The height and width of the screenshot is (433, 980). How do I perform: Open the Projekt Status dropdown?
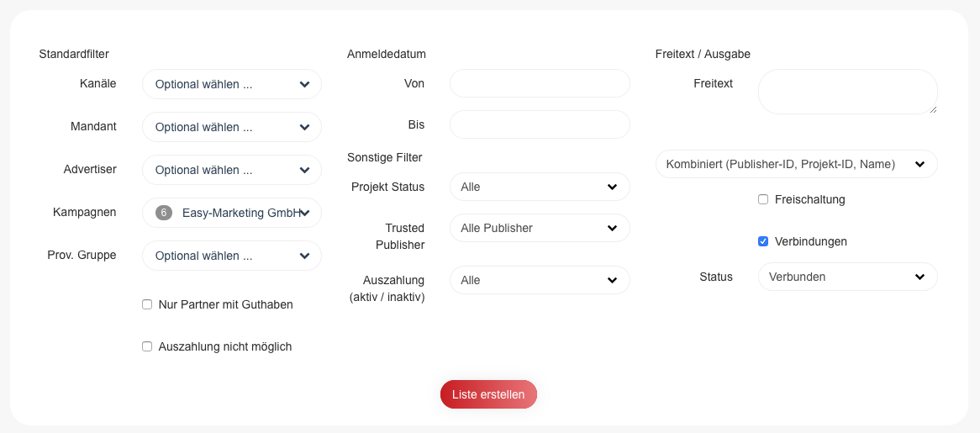(x=540, y=187)
